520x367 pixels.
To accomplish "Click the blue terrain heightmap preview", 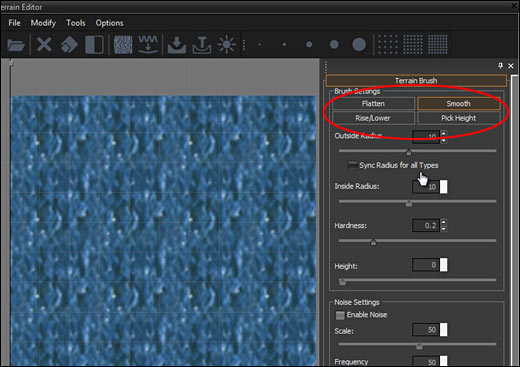I will 163,231.
